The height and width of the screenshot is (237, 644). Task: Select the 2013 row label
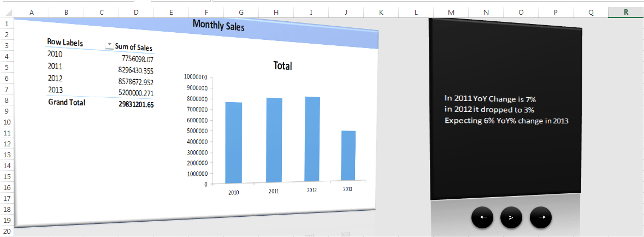point(55,90)
